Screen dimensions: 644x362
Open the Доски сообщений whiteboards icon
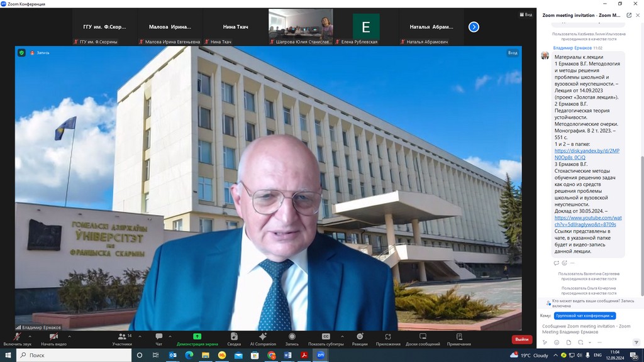423,336
